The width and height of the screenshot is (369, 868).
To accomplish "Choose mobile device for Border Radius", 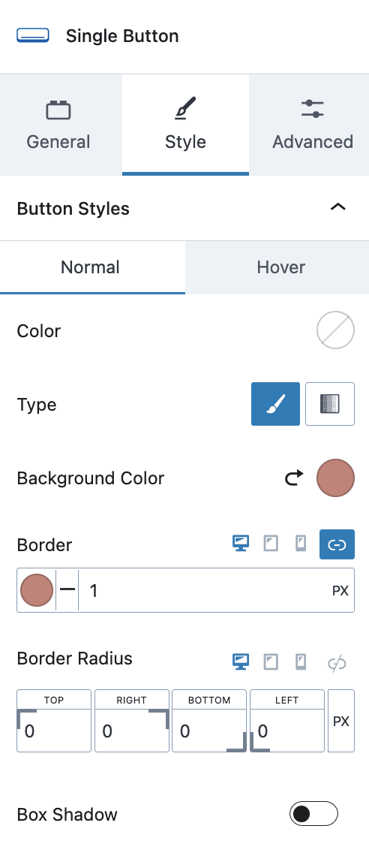I will [x=301, y=662].
